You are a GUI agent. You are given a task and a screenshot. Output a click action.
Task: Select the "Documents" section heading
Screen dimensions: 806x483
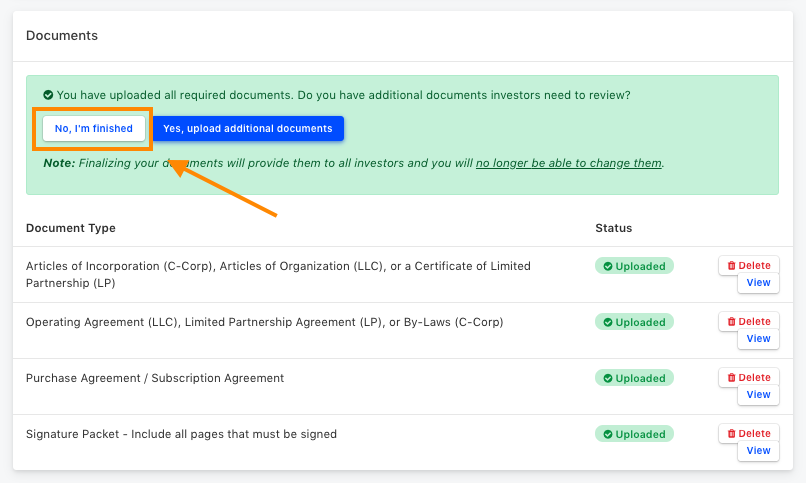coord(62,35)
